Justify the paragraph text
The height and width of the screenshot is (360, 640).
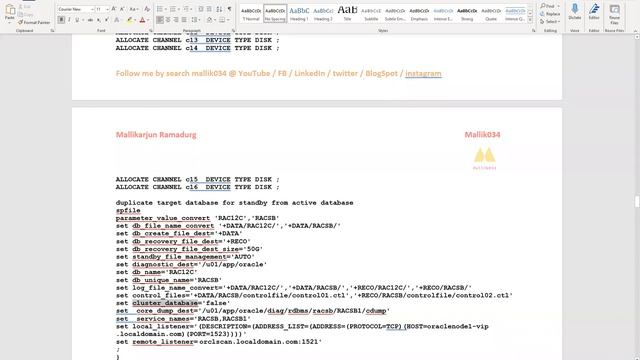coord(184,20)
